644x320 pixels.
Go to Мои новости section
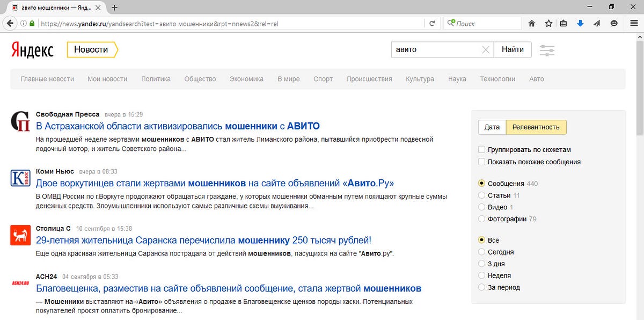tap(107, 78)
